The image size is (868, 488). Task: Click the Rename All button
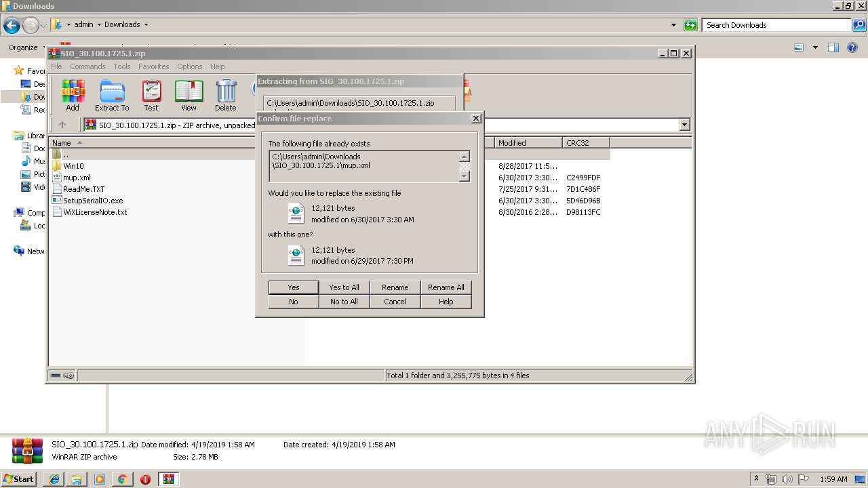pyautogui.click(x=446, y=287)
